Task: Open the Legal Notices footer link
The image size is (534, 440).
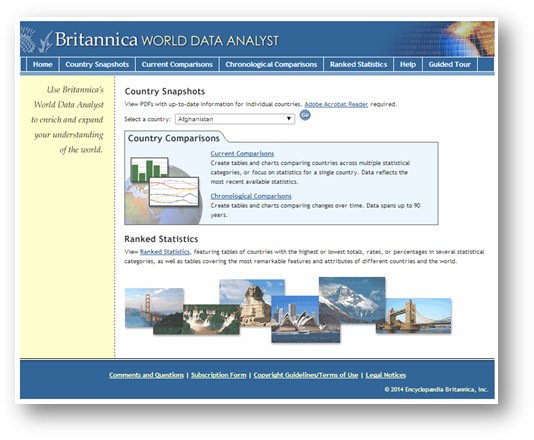Action: pos(386,375)
